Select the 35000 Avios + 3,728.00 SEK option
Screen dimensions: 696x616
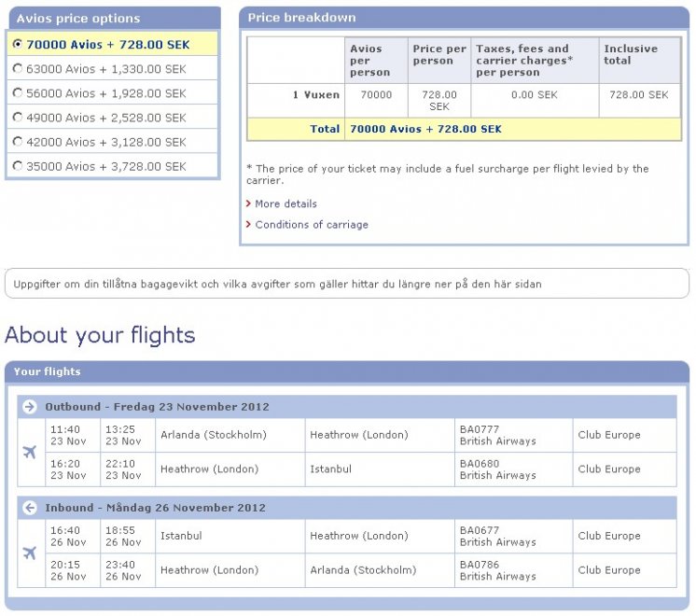pyautogui.click(x=18, y=166)
